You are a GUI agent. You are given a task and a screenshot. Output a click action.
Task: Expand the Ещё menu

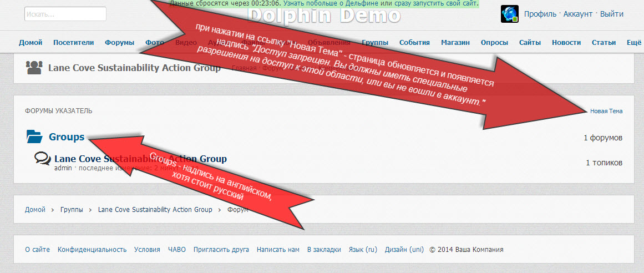tap(634, 42)
